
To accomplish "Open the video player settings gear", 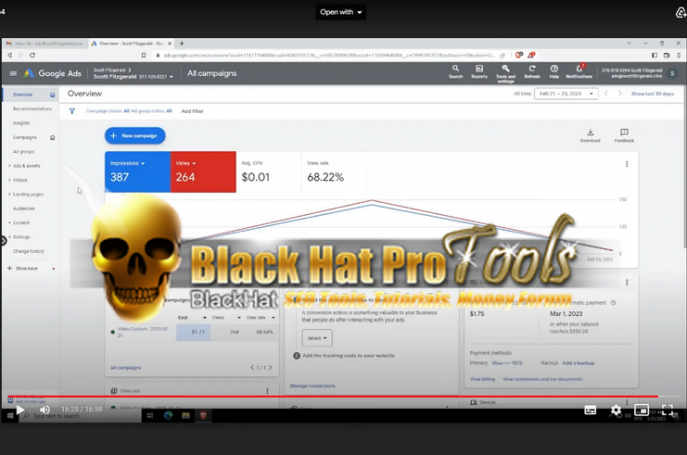I will click(x=616, y=410).
